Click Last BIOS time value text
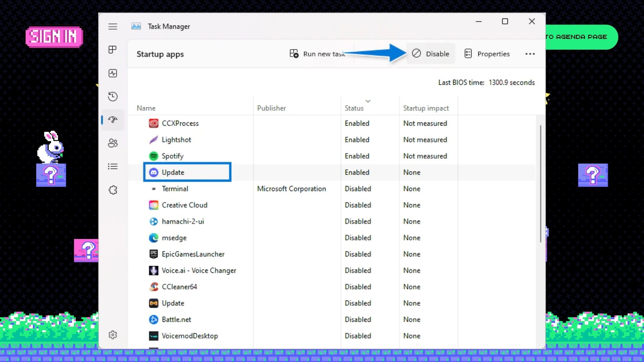The image size is (644, 362). point(512,82)
